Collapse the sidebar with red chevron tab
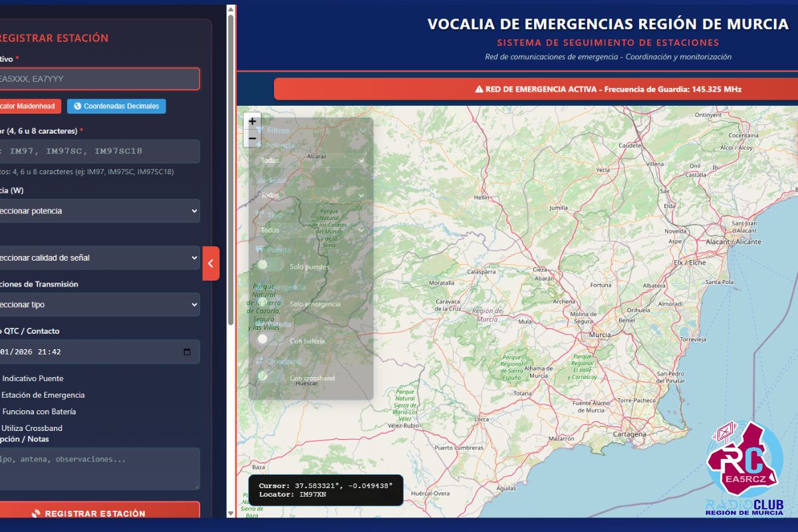Screen dimensions: 798x532 [210, 263]
